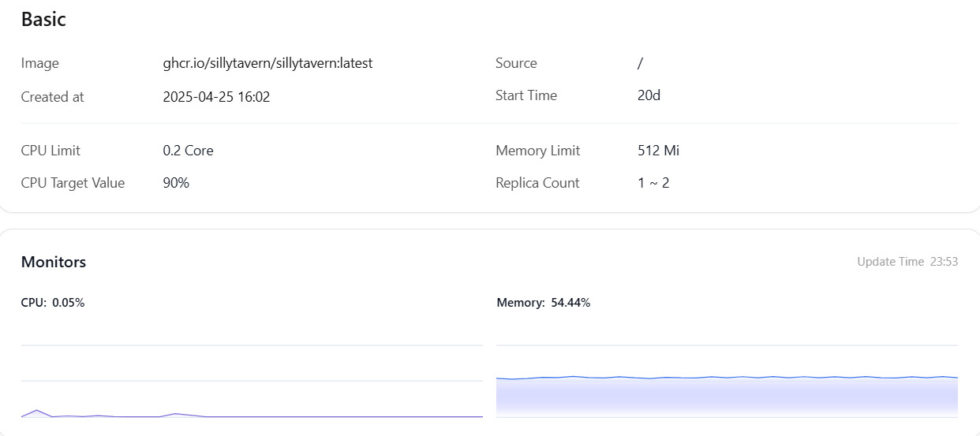The image size is (980, 436).
Task: Click the Start Time value 20d
Action: pyautogui.click(x=649, y=95)
